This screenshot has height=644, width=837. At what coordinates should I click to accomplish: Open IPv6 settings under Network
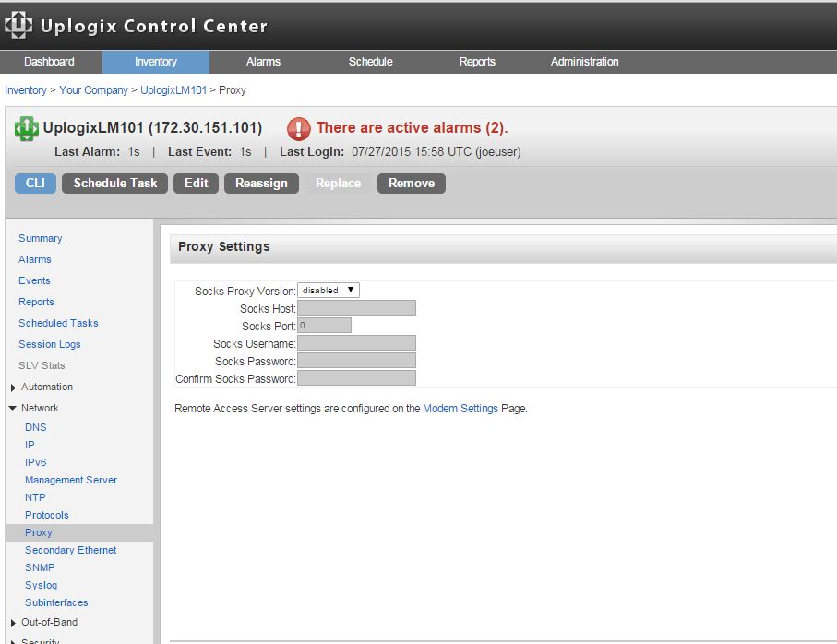click(x=36, y=462)
